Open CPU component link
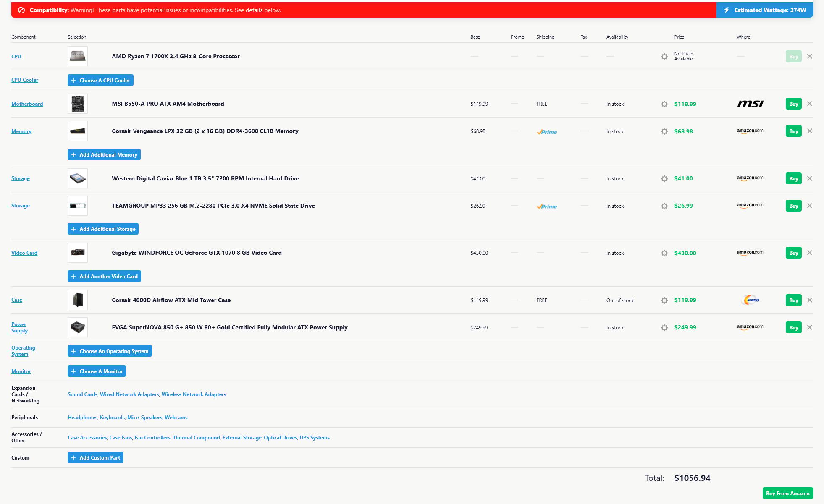This screenshot has width=824, height=504. (16, 56)
